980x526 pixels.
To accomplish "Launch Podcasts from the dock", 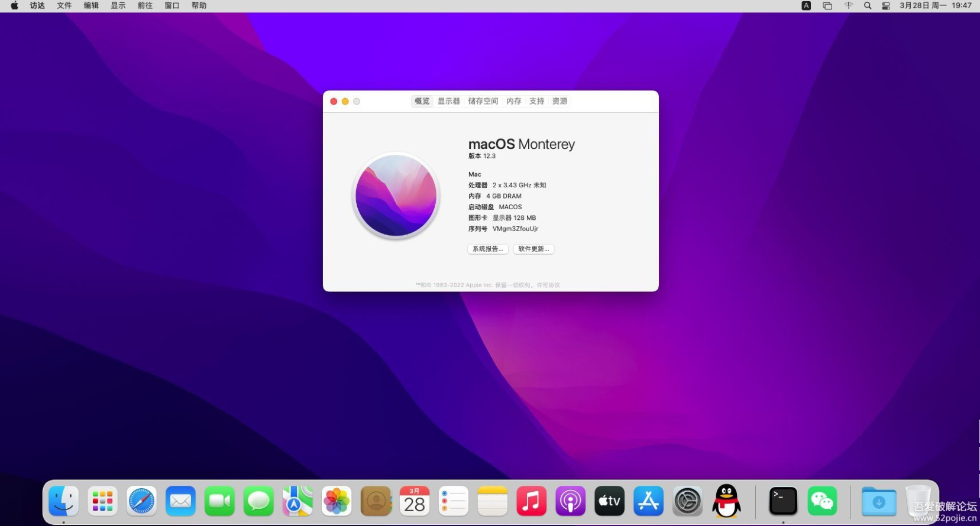I will [x=570, y=501].
